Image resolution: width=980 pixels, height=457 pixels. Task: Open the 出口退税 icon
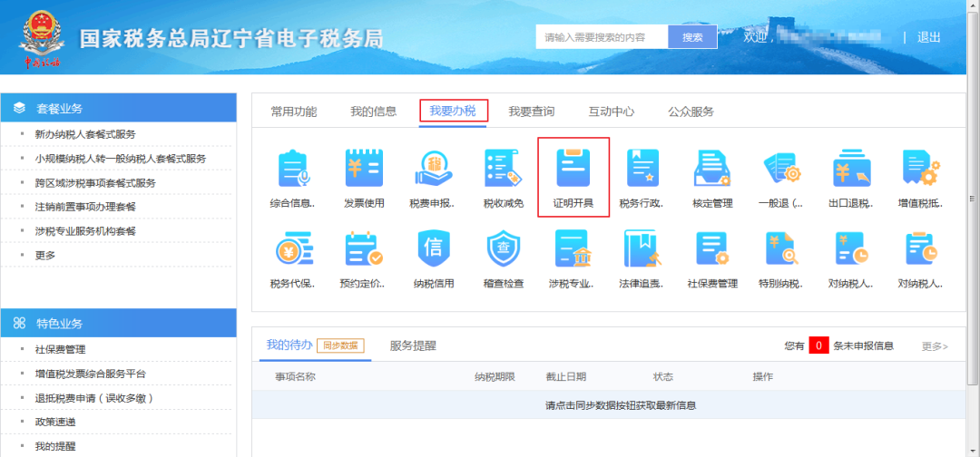[x=850, y=169]
